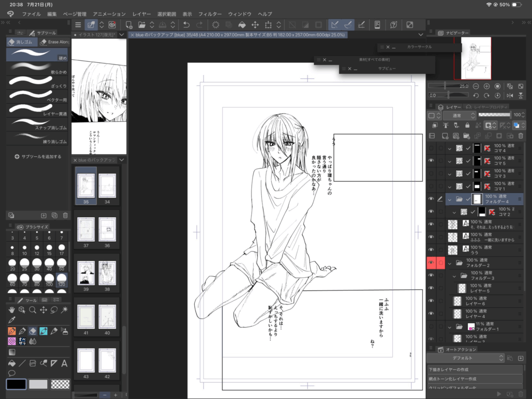Select the auto select magic wand tool

coord(64,310)
